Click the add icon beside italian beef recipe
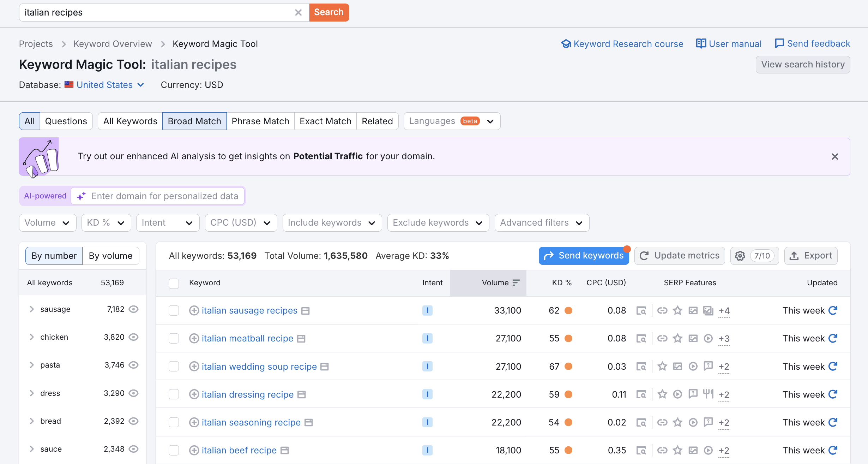 (x=194, y=450)
